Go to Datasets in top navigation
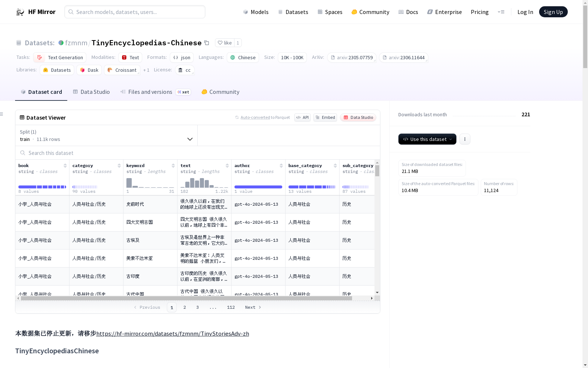Screen dimensions: 588x368 293,12
